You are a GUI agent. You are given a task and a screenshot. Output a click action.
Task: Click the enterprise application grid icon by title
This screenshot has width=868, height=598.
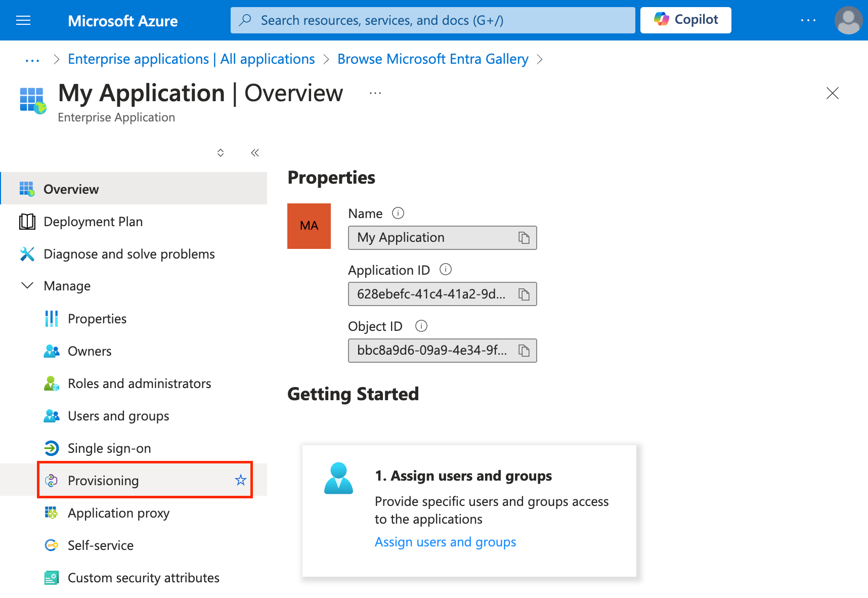[x=33, y=100]
